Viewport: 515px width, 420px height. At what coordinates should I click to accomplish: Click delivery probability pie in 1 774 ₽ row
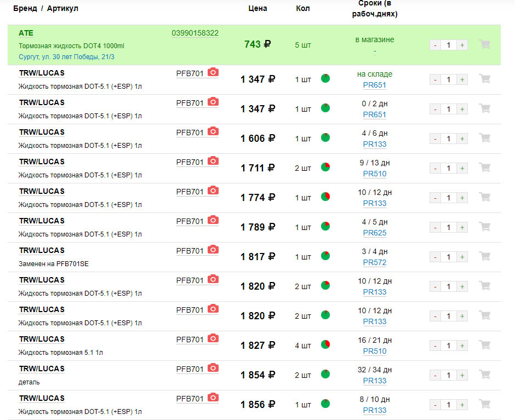[325, 197]
